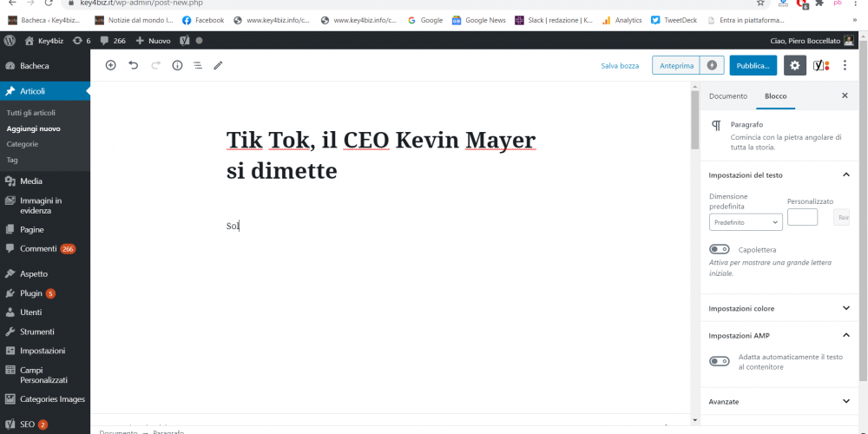Toggle the settings gear sidebar

point(795,65)
